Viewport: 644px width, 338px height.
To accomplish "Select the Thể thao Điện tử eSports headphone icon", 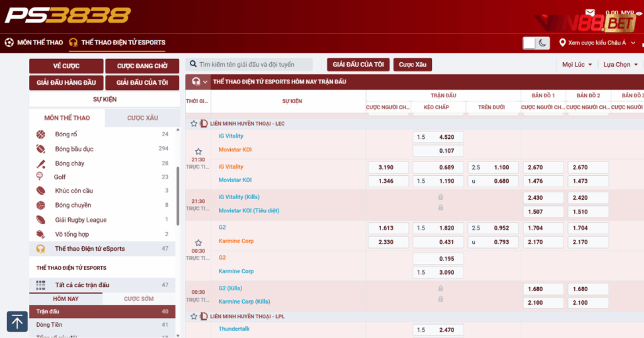I will [41, 249].
